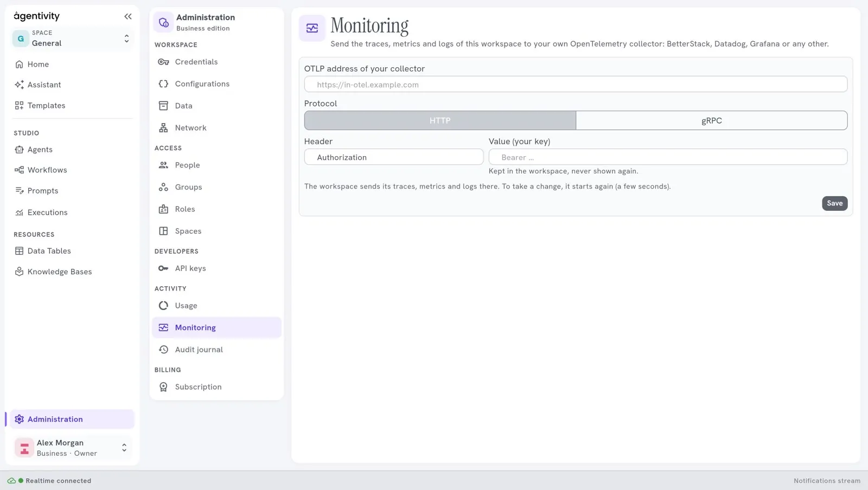
Task: Open the Prompts section
Action: pos(72,191)
